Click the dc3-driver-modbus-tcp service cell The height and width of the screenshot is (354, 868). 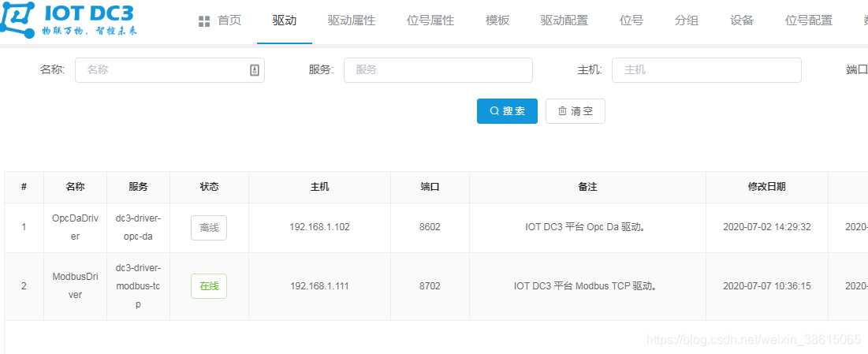[x=139, y=286]
